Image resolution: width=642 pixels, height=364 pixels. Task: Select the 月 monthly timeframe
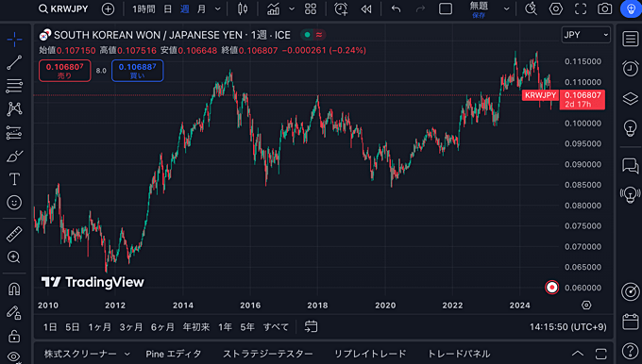pos(201,8)
